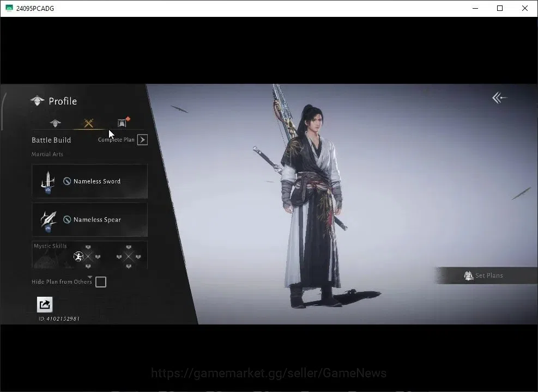
Task: Close the 24095PCADG window
Action: 524,8
